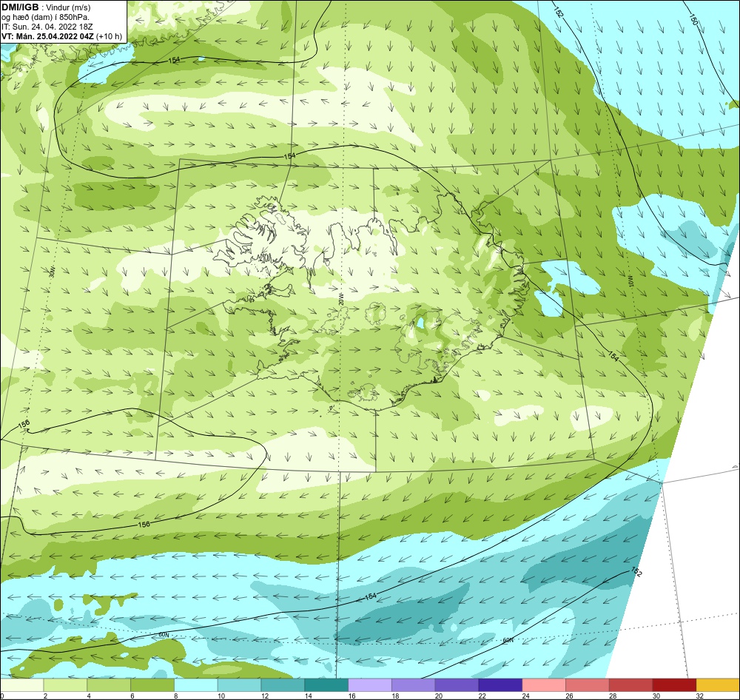740x700 pixels.
Task: Click legend value '30'
Action: [x=656, y=696]
